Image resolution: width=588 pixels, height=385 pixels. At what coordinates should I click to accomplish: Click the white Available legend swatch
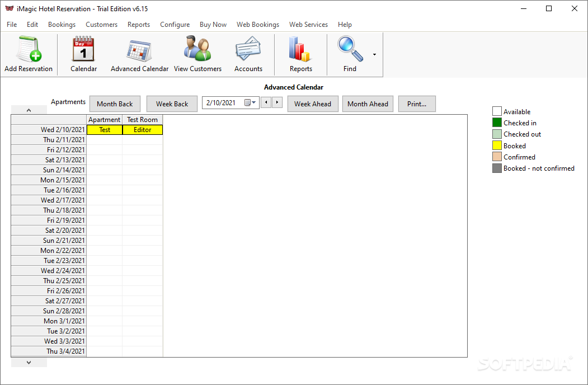(x=497, y=111)
